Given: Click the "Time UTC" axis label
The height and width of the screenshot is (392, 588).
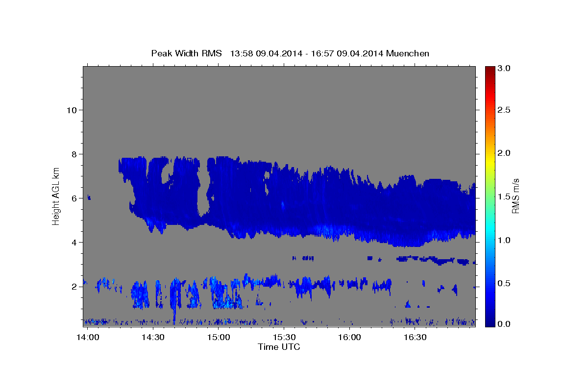Looking at the screenshot, I should tap(279, 347).
